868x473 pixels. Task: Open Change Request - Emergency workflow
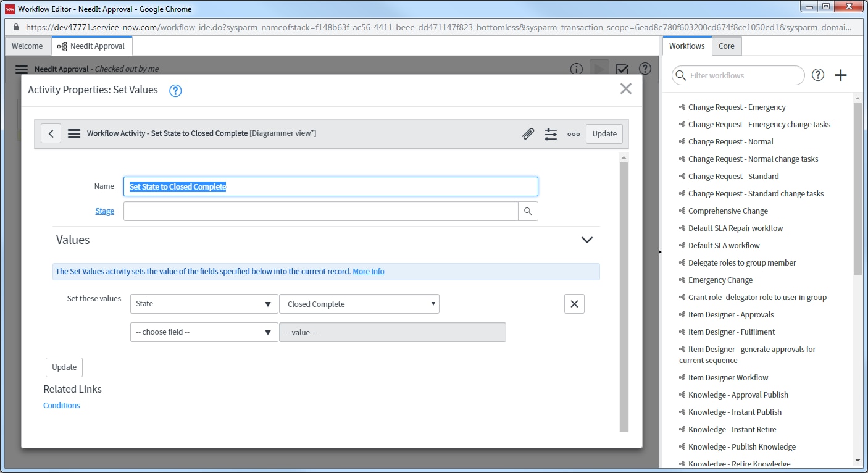(737, 107)
